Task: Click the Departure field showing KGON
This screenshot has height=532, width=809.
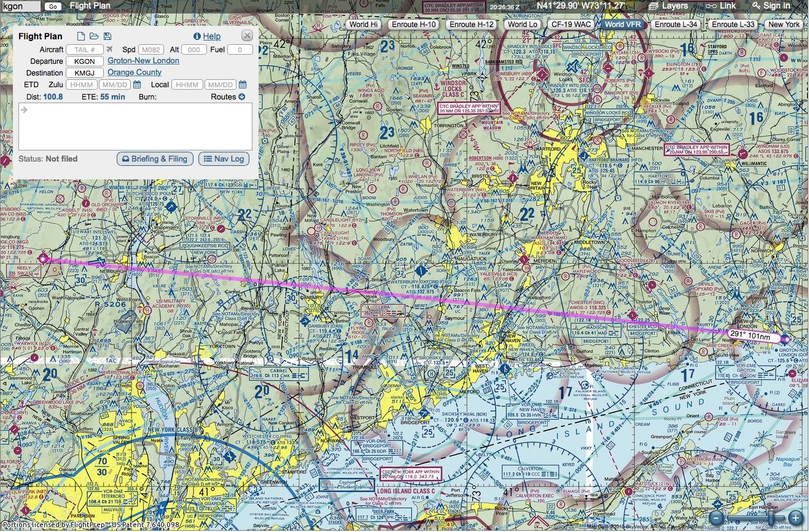Action: (x=85, y=61)
